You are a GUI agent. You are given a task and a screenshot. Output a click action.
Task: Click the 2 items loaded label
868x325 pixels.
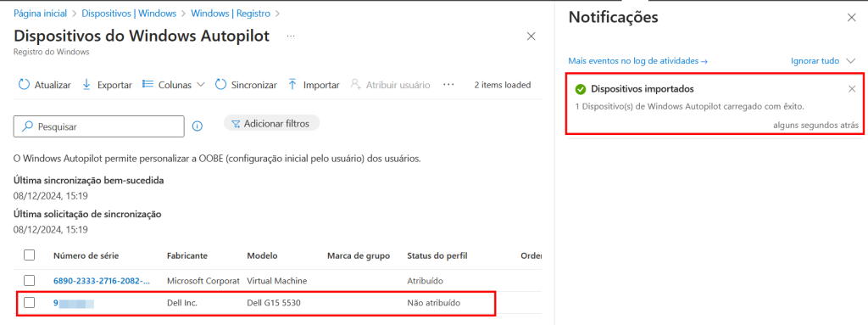pyautogui.click(x=503, y=85)
